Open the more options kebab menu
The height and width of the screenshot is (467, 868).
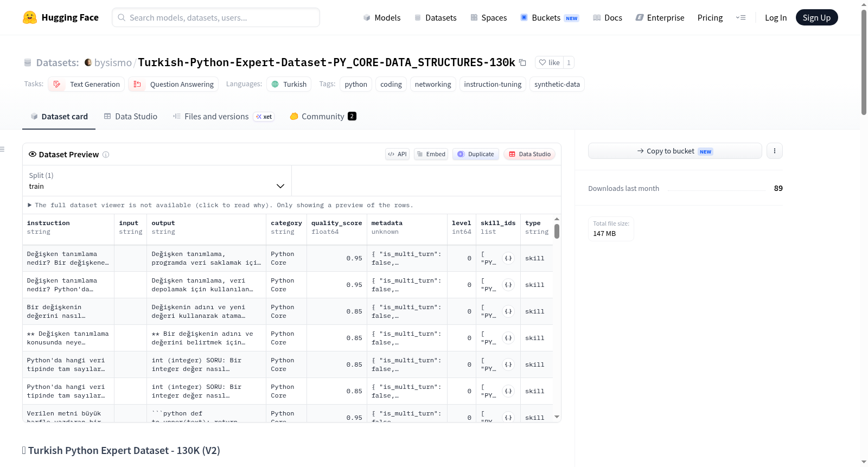click(775, 151)
